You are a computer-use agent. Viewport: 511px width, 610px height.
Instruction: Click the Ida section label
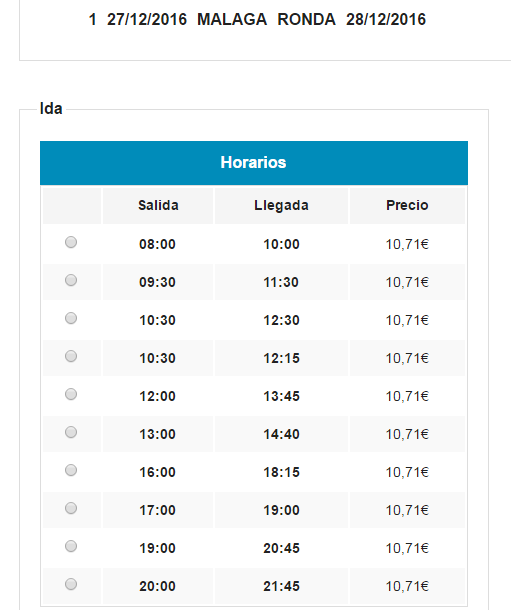tap(51, 109)
